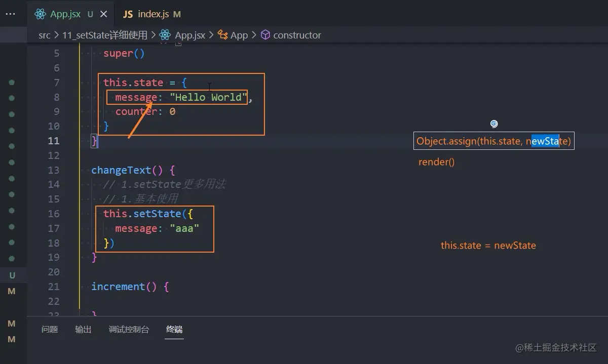Click line number 11 in the gutter
This screenshot has height=364, width=608.
[54, 141]
